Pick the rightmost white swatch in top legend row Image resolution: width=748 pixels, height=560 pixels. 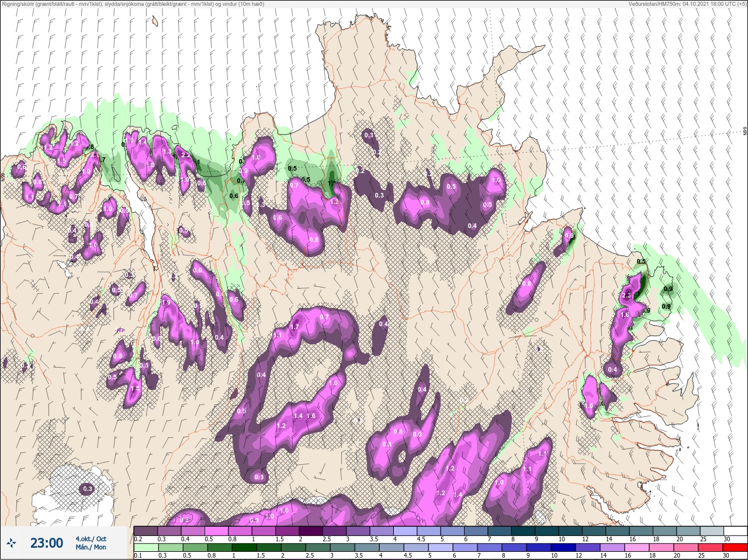735,531
